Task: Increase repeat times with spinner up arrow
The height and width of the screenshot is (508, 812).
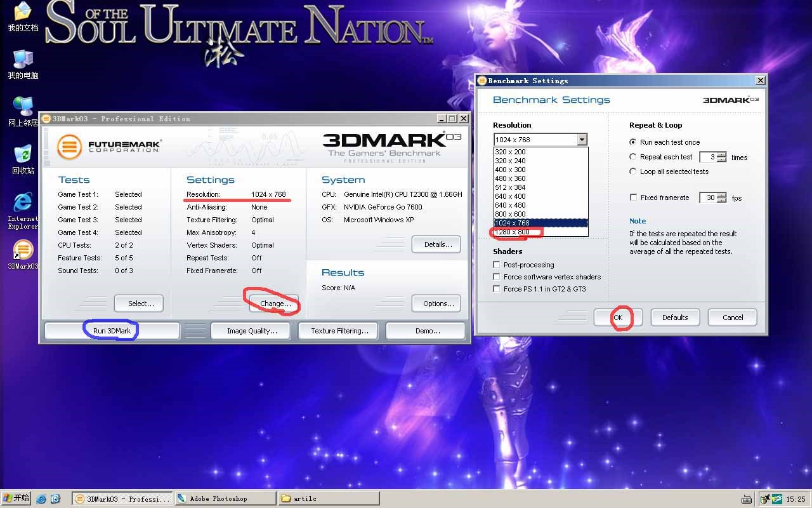Action: click(722, 154)
